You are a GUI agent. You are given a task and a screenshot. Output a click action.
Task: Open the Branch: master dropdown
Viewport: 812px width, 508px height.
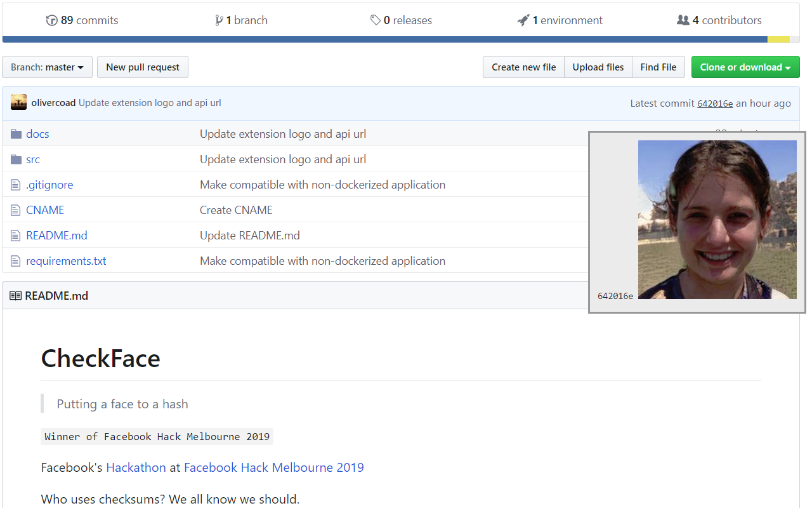click(48, 67)
